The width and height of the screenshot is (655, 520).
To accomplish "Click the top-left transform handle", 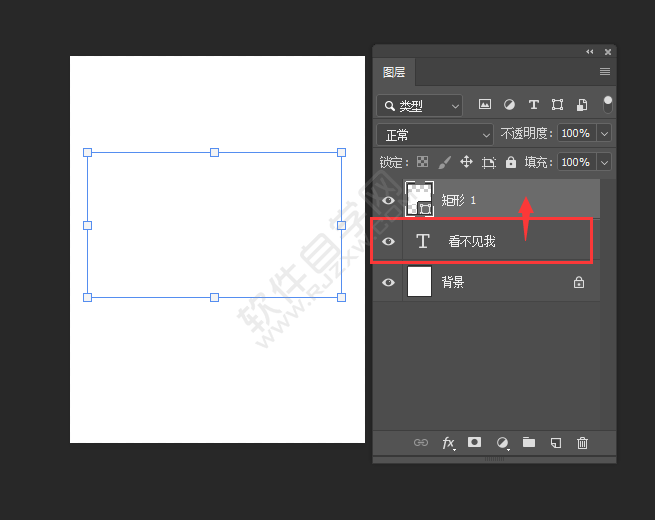I will pyautogui.click(x=87, y=152).
